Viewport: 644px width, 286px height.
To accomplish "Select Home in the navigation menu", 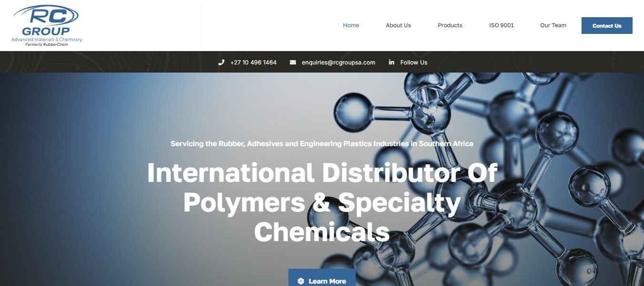I will click(351, 25).
